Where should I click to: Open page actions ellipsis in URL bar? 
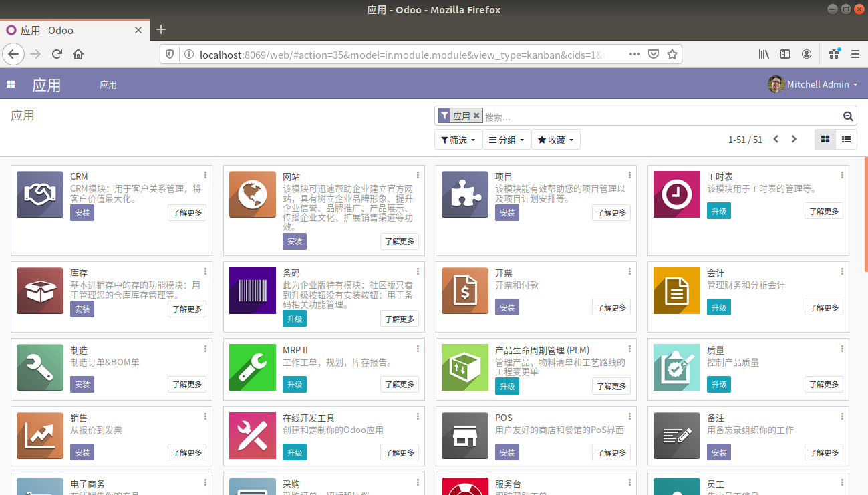pyautogui.click(x=635, y=54)
